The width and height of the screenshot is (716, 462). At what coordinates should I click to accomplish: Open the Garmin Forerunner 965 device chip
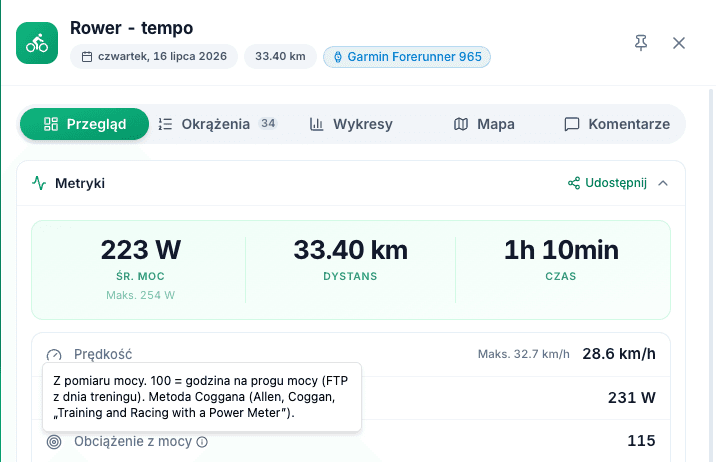tap(407, 57)
